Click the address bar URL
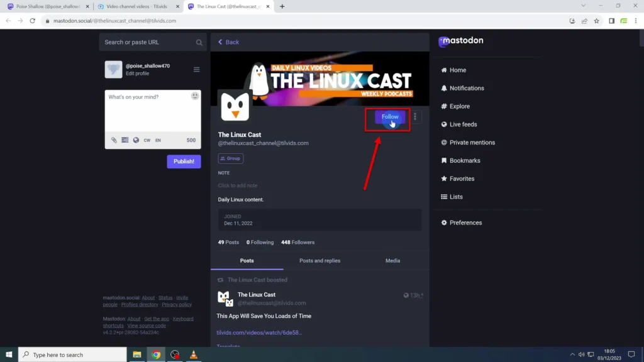 coord(114,21)
